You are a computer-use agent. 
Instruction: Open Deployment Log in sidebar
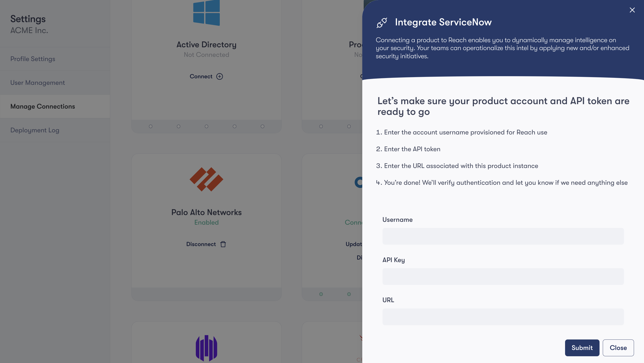coord(55,130)
